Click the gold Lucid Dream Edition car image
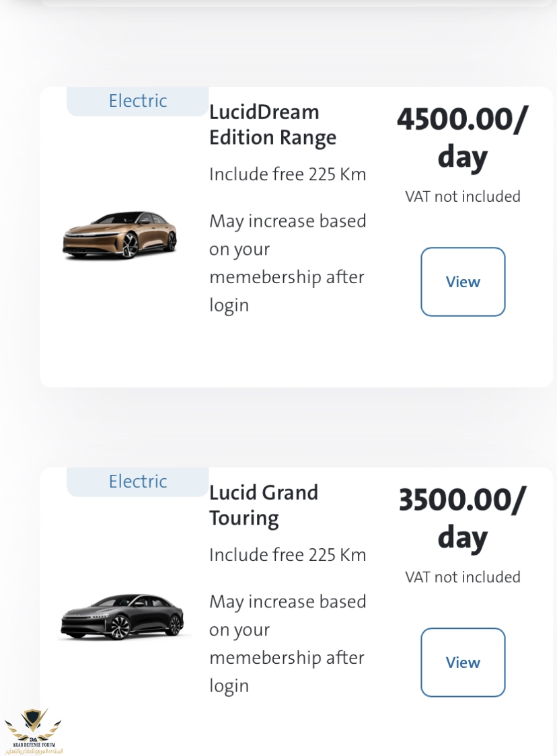Screen dimensions: 557x756 pos(120,235)
